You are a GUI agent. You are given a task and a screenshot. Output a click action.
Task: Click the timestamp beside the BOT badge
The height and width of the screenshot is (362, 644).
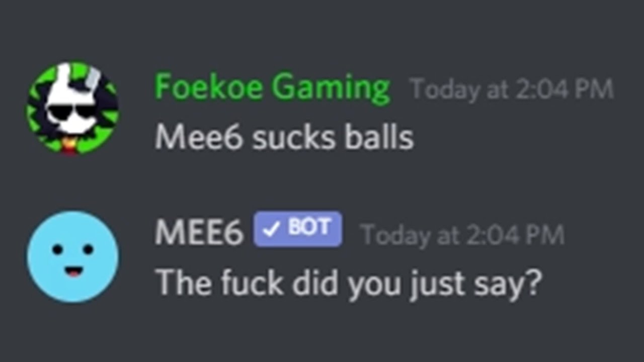[462, 235]
